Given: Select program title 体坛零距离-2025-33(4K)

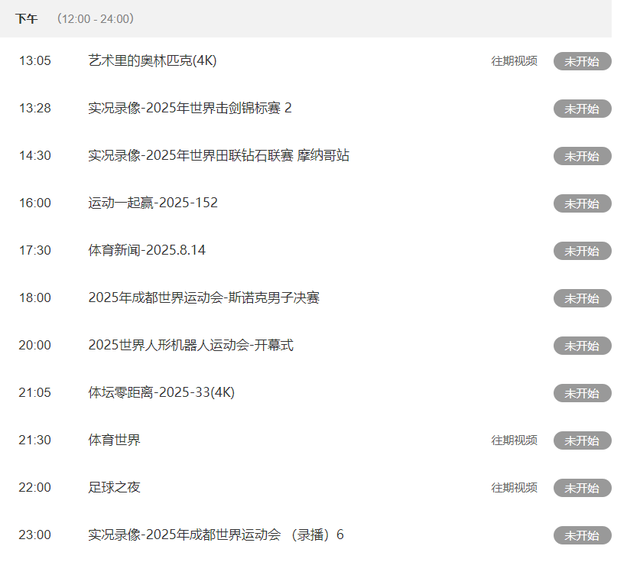Looking at the screenshot, I should 162,392.
